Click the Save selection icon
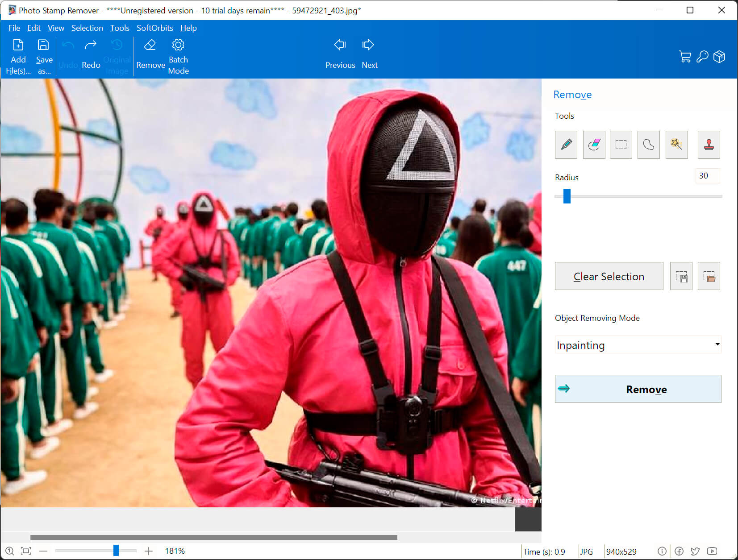The image size is (738, 560). 681,276
